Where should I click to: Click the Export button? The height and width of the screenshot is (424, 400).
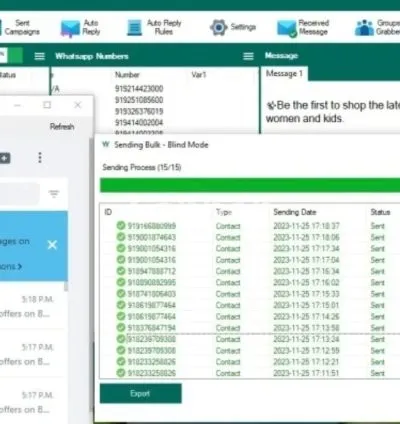(141, 394)
